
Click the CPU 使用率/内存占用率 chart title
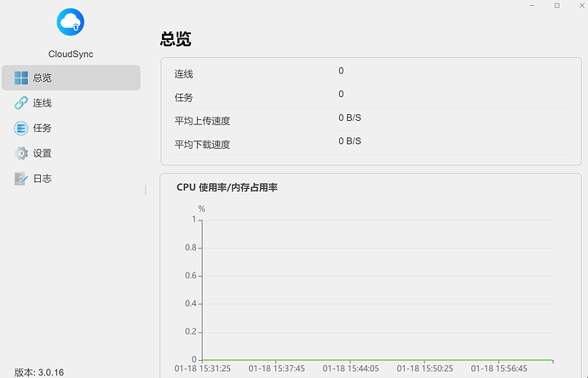click(x=227, y=187)
